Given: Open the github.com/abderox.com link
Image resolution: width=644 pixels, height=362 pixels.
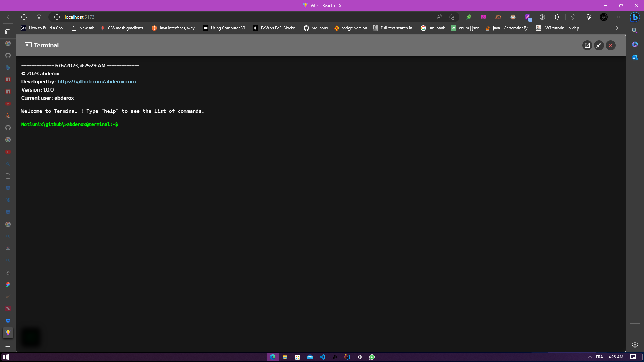Looking at the screenshot, I should pos(97,82).
